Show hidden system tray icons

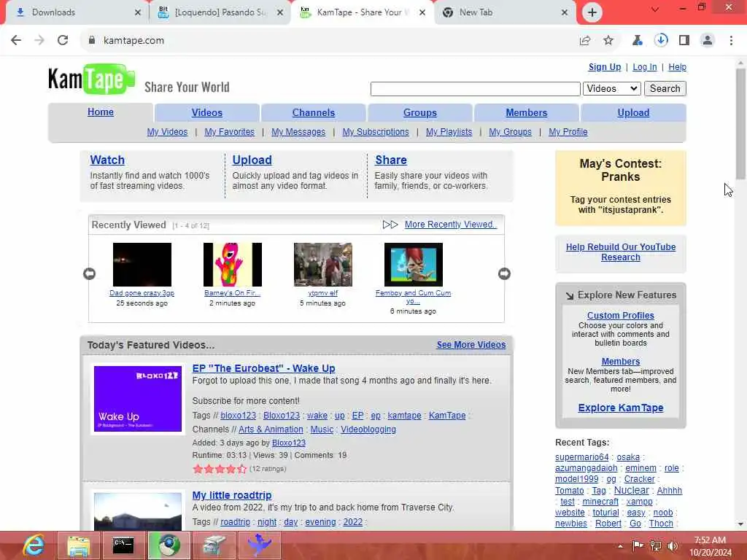click(x=620, y=546)
